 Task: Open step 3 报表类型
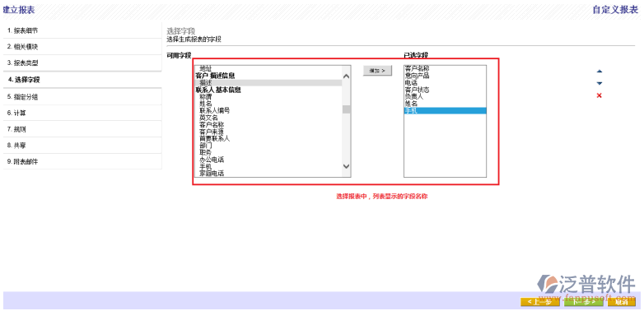click(x=82, y=63)
